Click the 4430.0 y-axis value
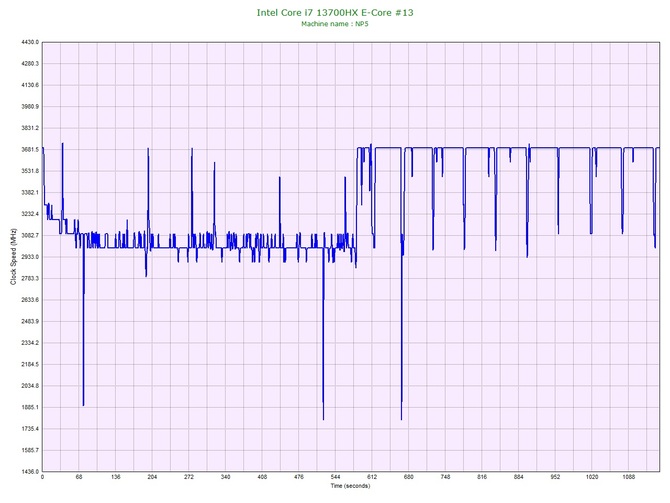This screenshot has height=503, width=670. [30, 42]
